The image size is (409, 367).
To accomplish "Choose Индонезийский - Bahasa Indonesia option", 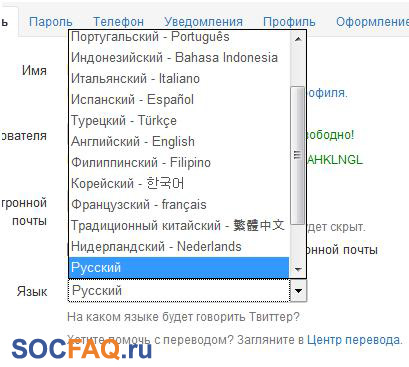I will [x=179, y=57].
